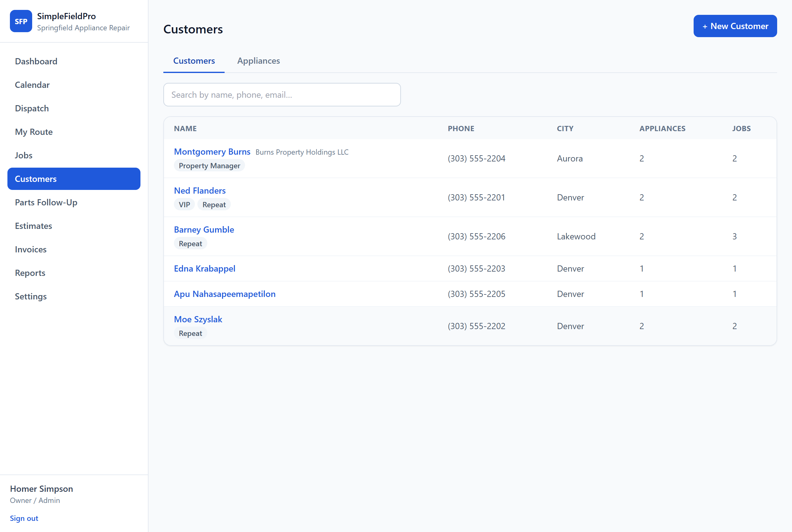Click the Lakewood city cell

[x=576, y=237]
